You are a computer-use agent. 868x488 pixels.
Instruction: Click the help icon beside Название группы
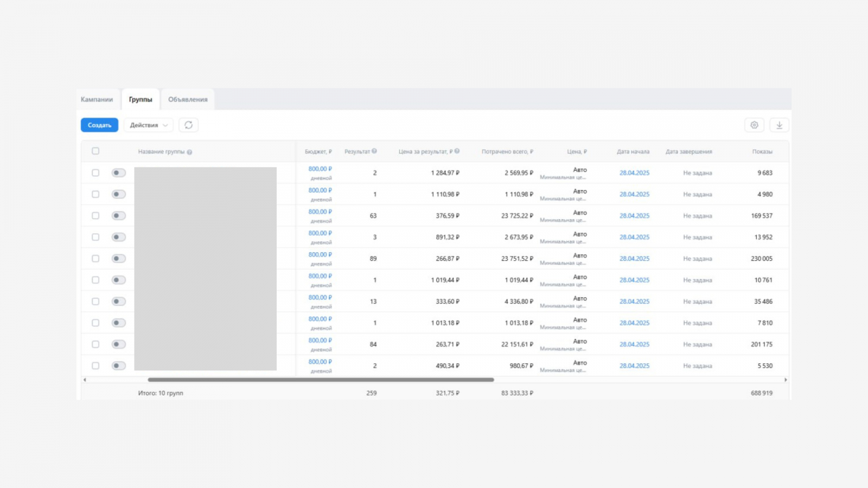(189, 152)
